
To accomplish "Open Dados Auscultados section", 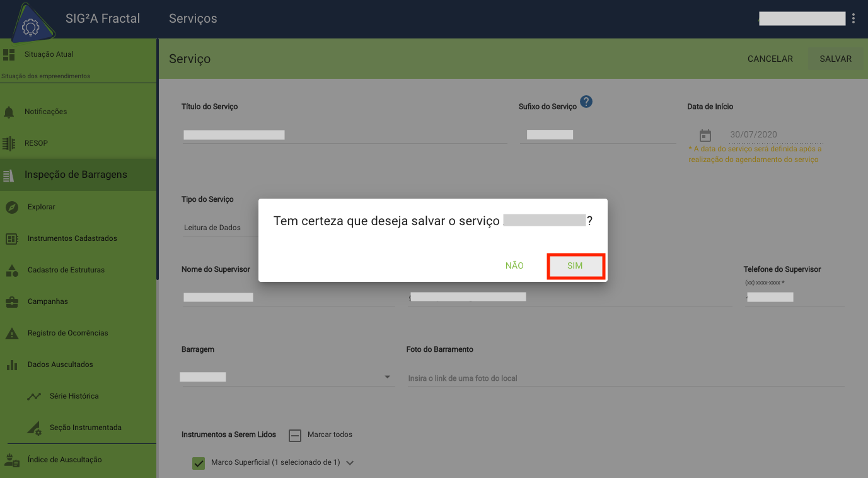I will 61,364.
